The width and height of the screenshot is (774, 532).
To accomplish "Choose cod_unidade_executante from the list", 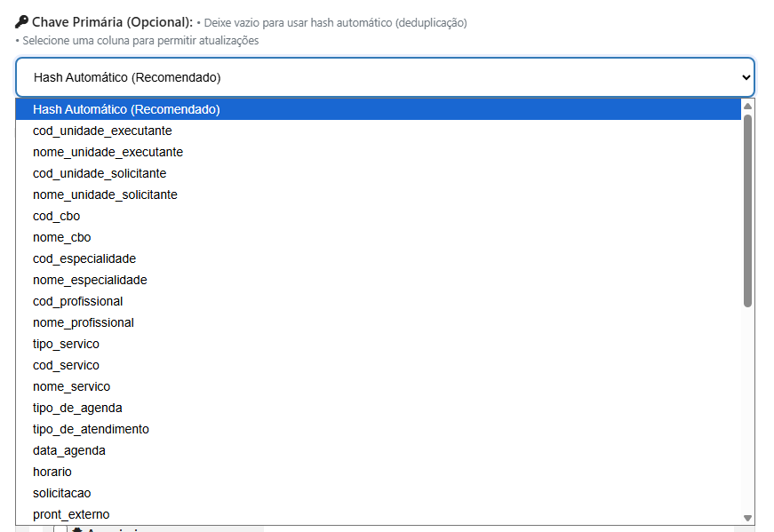I will point(102,131).
